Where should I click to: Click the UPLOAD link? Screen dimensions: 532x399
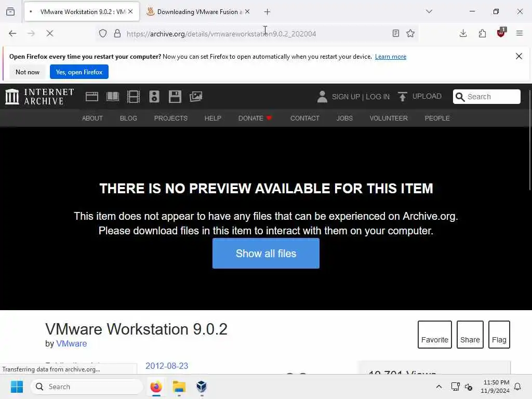tap(427, 96)
